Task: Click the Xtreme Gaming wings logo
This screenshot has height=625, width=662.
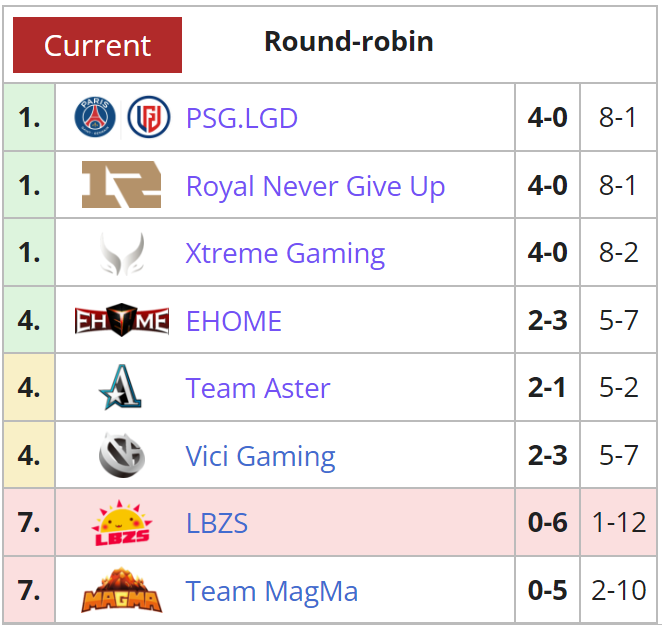Action: pyautogui.click(x=122, y=253)
